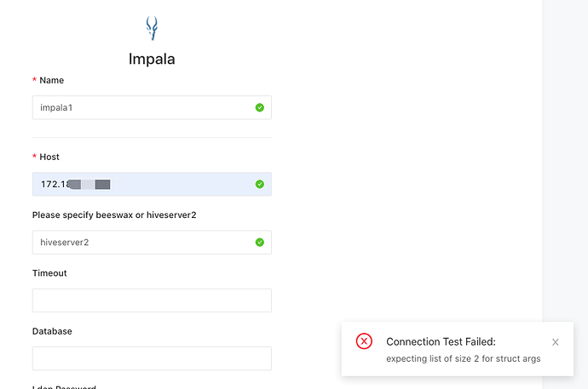Click the 'Connection Test Failed:' title text
This screenshot has width=588, height=389.
(441, 342)
